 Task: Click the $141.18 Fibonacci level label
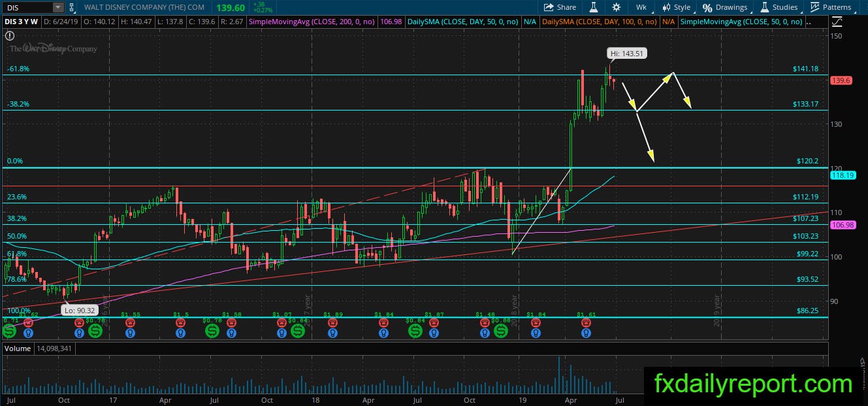coord(805,69)
